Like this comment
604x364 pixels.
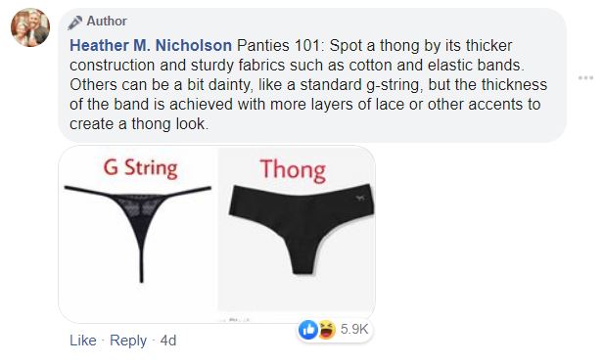[83, 341]
